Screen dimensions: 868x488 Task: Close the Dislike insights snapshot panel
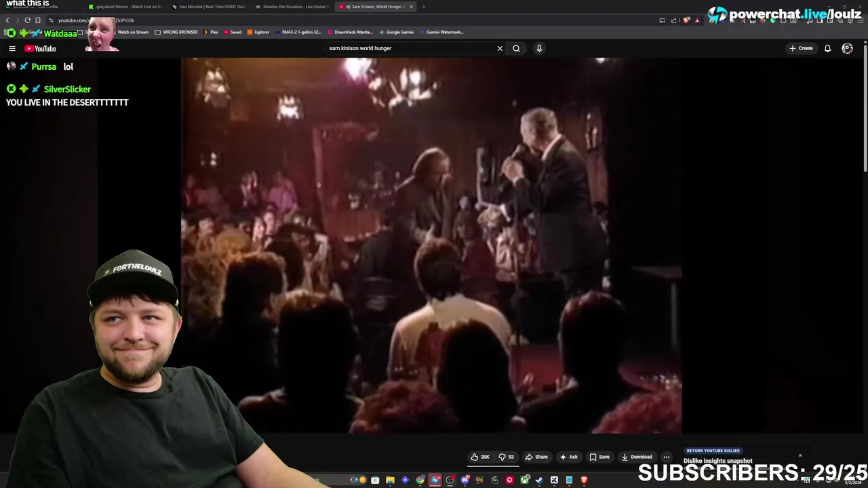(x=800, y=455)
